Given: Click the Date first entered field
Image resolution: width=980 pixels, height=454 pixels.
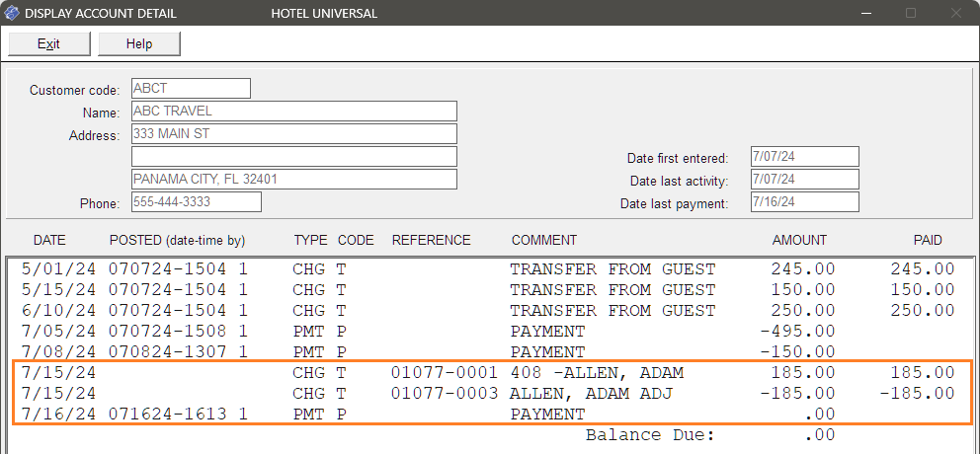Looking at the screenshot, I should coord(805,157).
